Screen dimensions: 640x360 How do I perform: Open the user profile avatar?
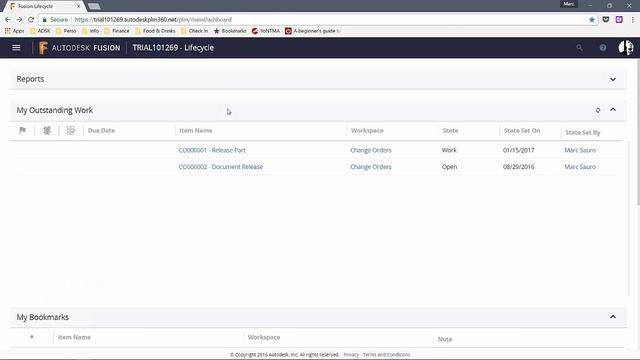tap(626, 48)
